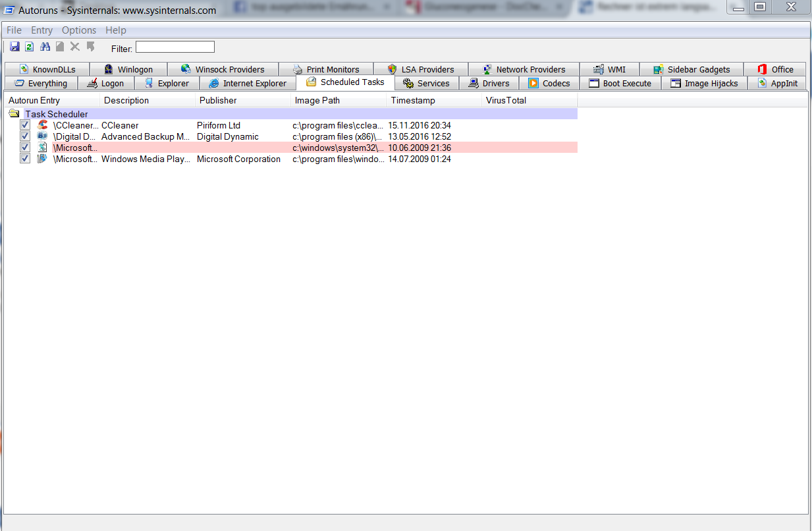Sort by the Image Path column header
812x531 pixels.
[339, 100]
